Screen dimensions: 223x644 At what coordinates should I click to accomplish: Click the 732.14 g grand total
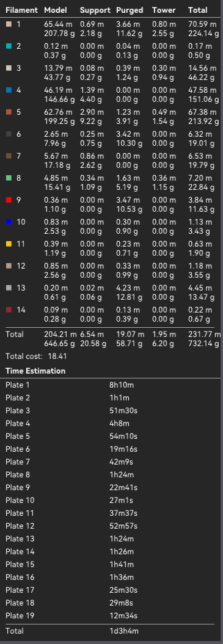[203, 343]
